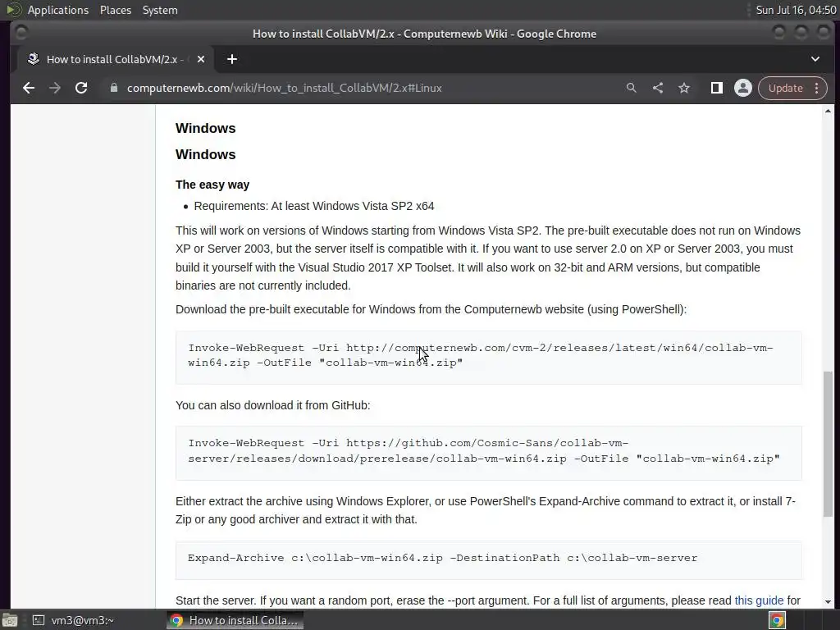Close the How to install CollabVM tab

(x=201, y=59)
